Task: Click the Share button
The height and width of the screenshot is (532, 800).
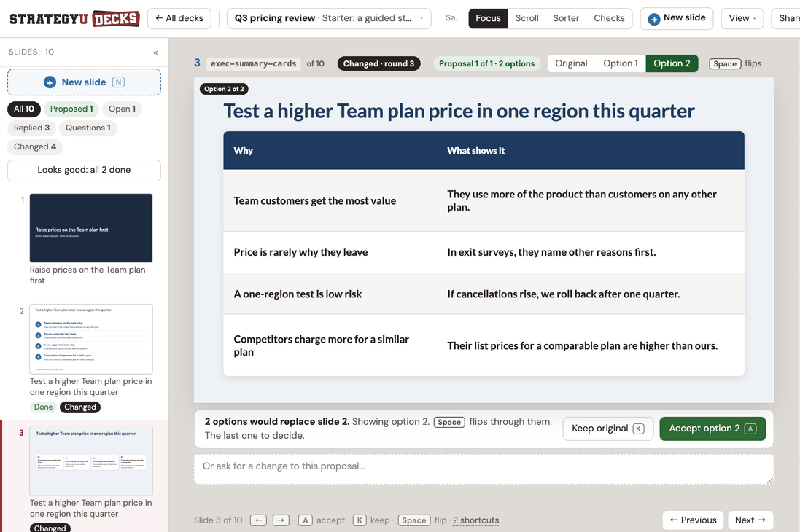Action: pos(788,18)
